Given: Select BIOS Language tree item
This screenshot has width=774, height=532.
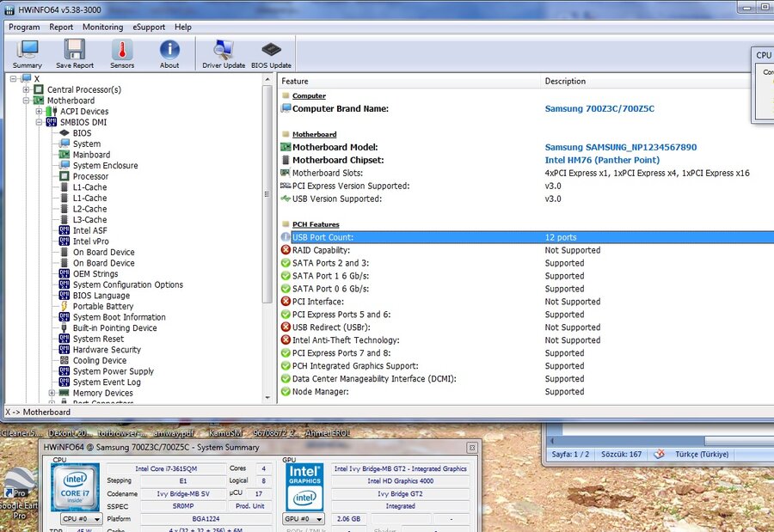Looking at the screenshot, I should 101,297.
